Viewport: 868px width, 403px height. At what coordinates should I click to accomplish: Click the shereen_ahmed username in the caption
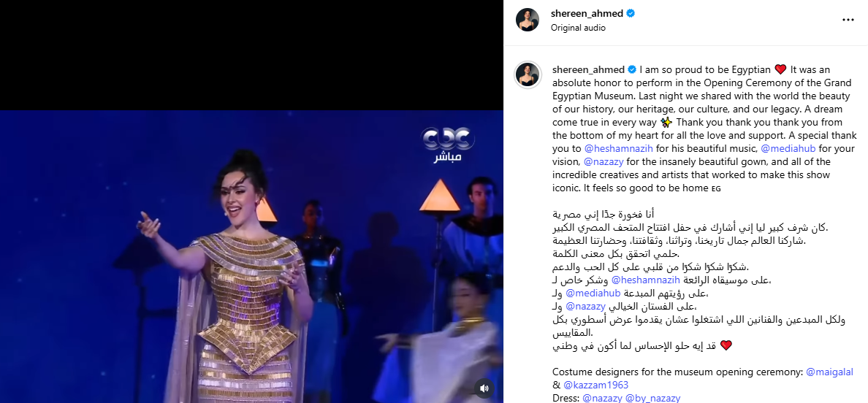tap(588, 69)
